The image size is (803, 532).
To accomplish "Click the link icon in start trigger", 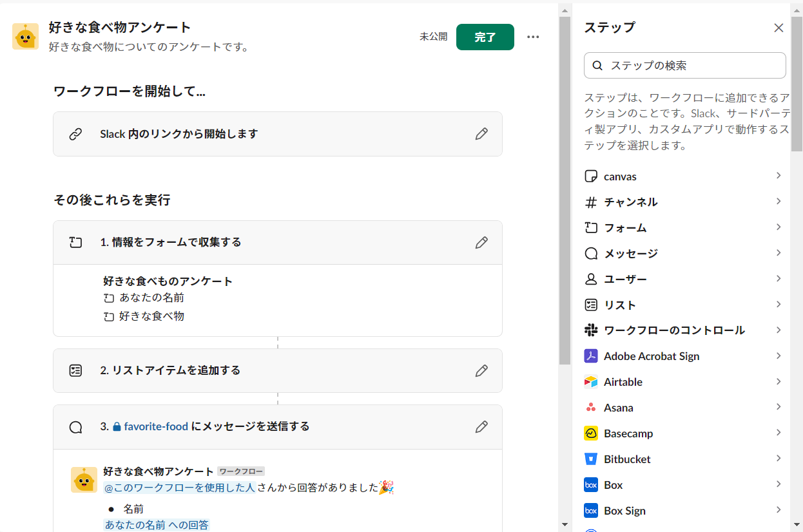I will click(x=75, y=134).
